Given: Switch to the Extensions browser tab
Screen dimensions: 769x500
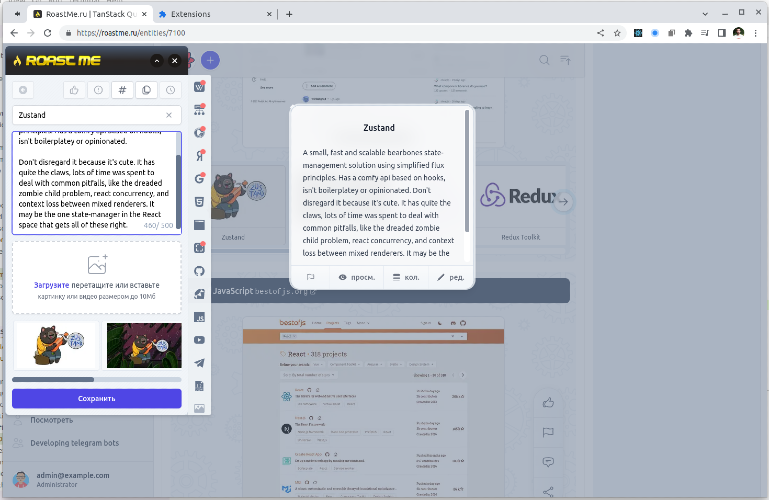Looking at the screenshot, I should [215, 14].
